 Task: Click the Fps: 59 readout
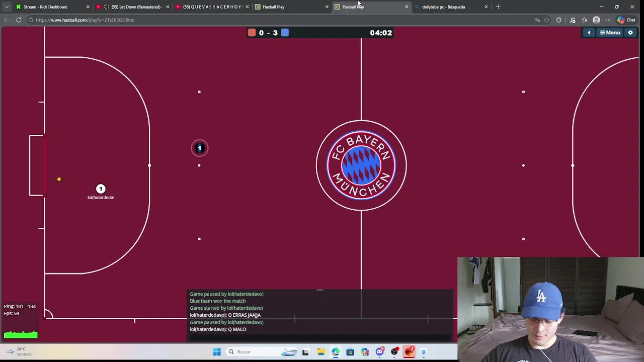click(x=12, y=313)
